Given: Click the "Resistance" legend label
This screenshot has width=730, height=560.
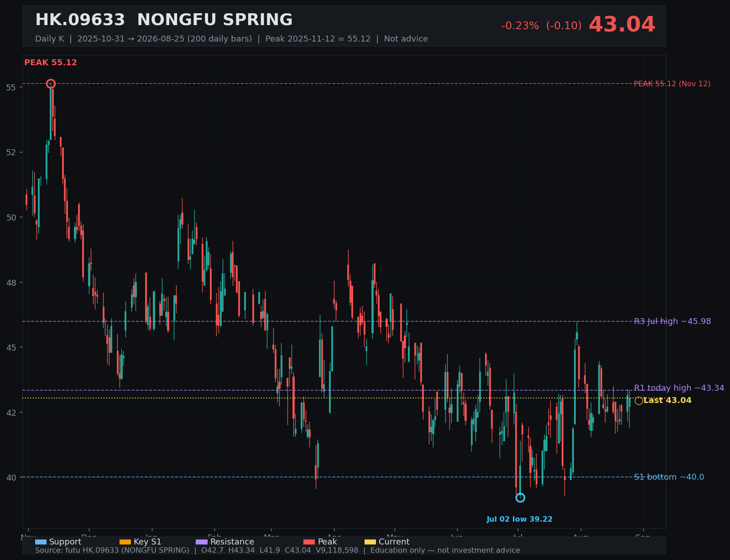Looking at the screenshot, I should click(x=232, y=542).
